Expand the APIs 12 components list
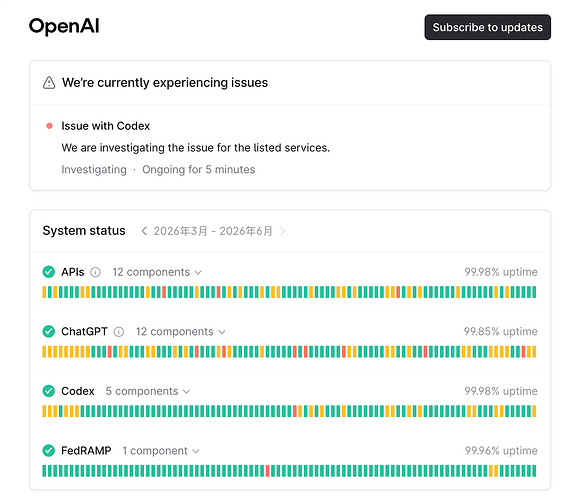Image resolution: width=570 pixels, height=500 pixels. (157, 272)
